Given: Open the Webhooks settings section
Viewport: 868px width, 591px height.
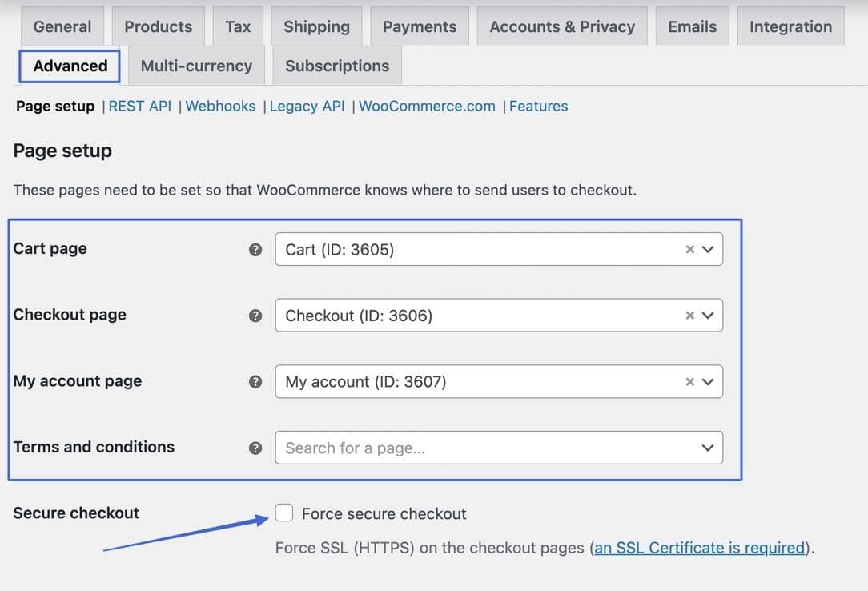Looking at the screenshot, I should click(x=220, y=106).
